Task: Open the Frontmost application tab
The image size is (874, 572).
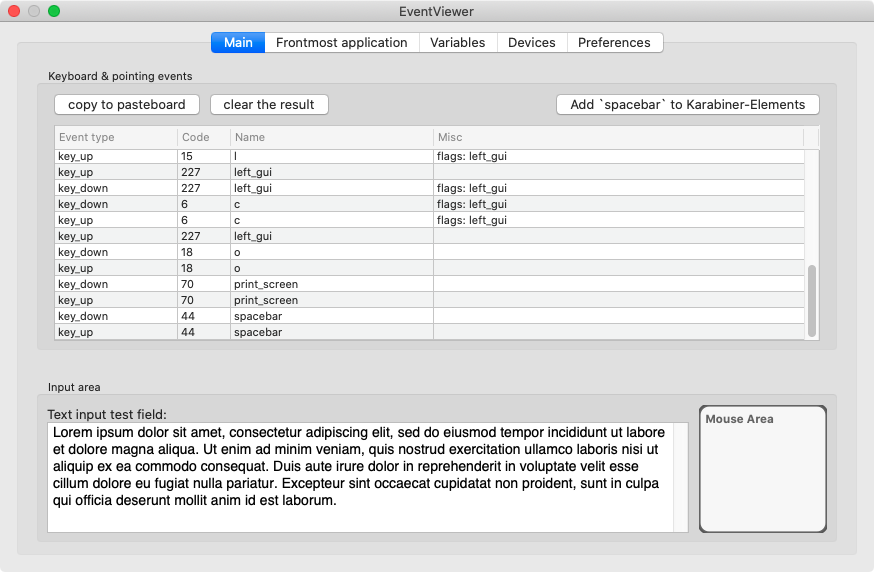Action: (x=341, y=43)
